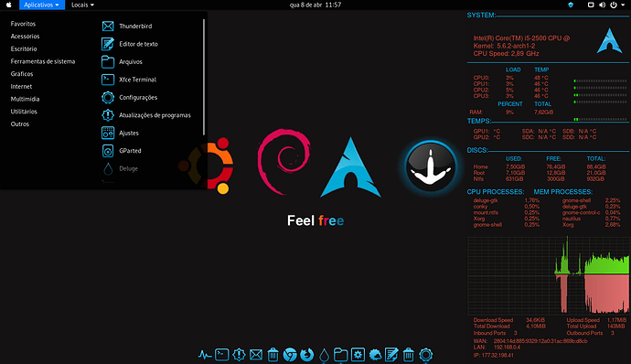Expand the system menu arrow beside power icon
Screen dimensions: 631x364
pos(623,5)
